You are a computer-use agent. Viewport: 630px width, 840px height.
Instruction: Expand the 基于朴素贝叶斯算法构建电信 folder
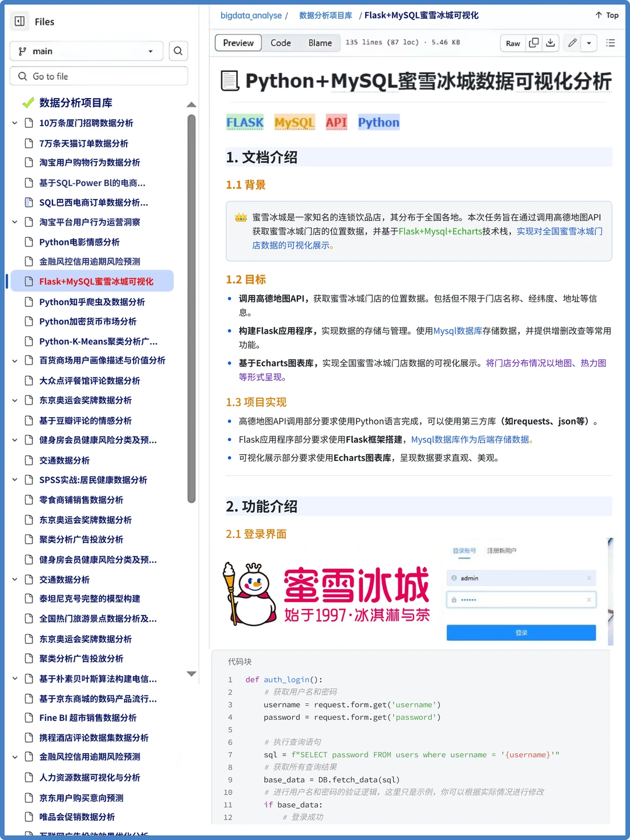click(x=15, y=679)
